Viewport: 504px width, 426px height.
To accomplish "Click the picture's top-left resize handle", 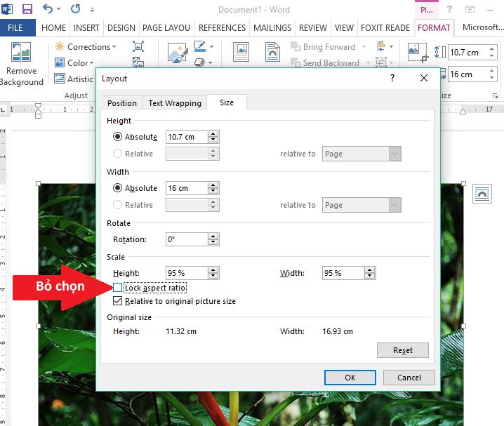I will (38, 183).
